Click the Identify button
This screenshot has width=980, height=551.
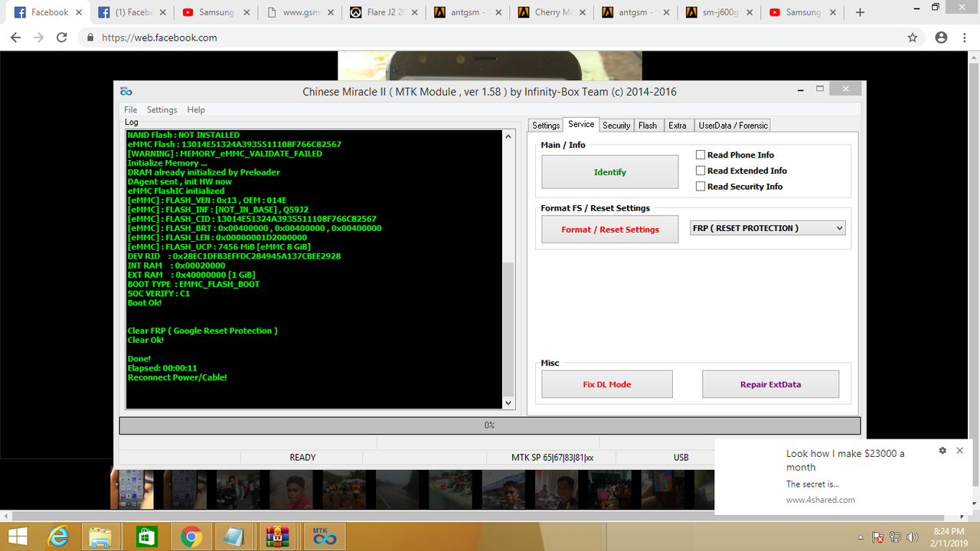pyautogui.click(x=609, y=172)
